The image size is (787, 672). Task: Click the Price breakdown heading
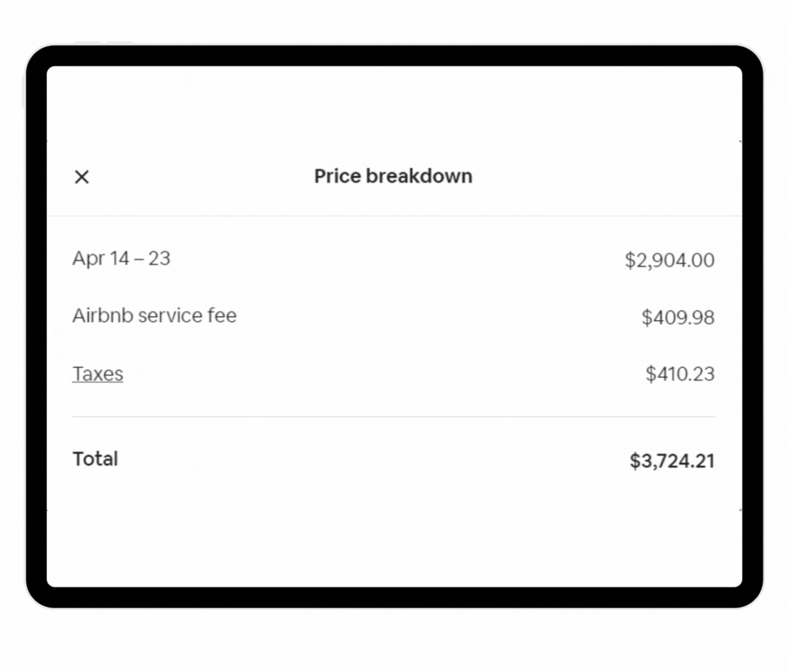(x=393, y=176)
